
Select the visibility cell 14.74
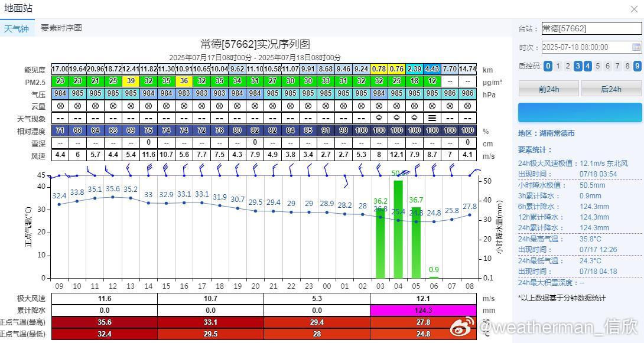tap(467, 69)
